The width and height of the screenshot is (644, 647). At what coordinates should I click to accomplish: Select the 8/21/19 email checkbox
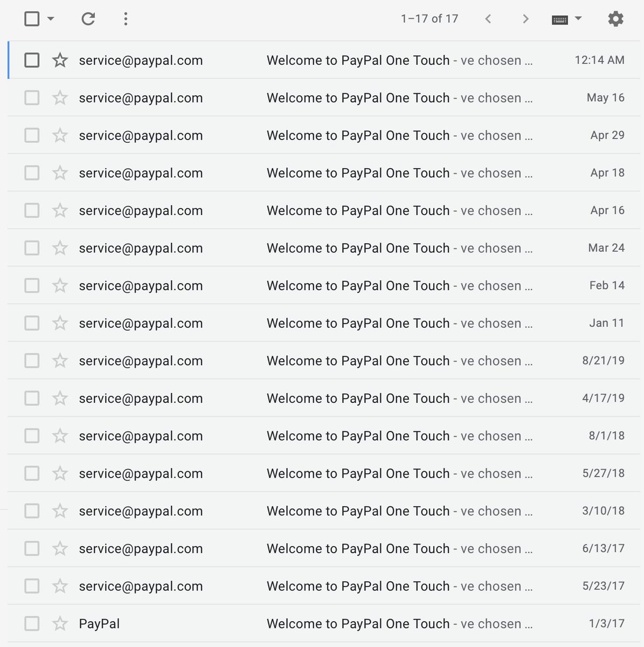pyautogui.click(x=32, y=360)
